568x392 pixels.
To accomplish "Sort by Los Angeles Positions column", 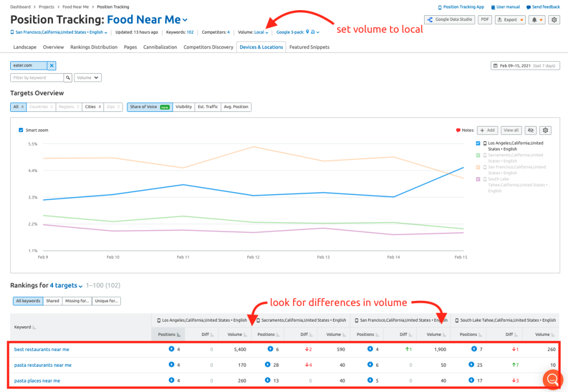I will [169, 335].
